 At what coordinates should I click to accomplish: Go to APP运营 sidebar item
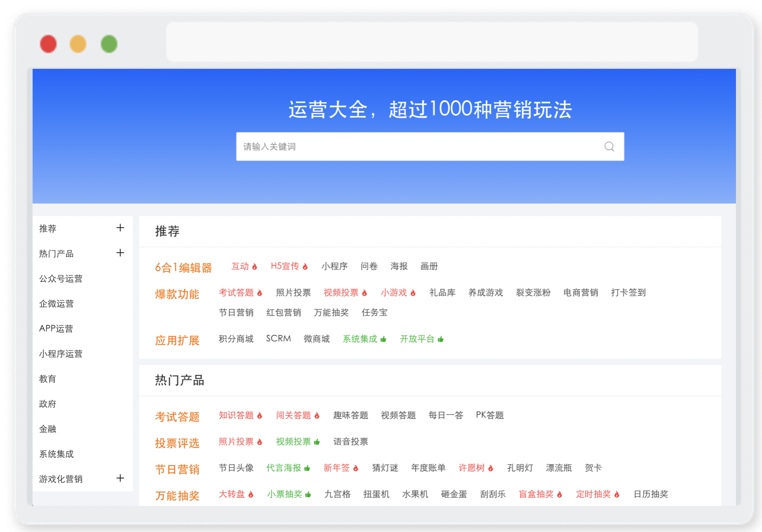56,328
